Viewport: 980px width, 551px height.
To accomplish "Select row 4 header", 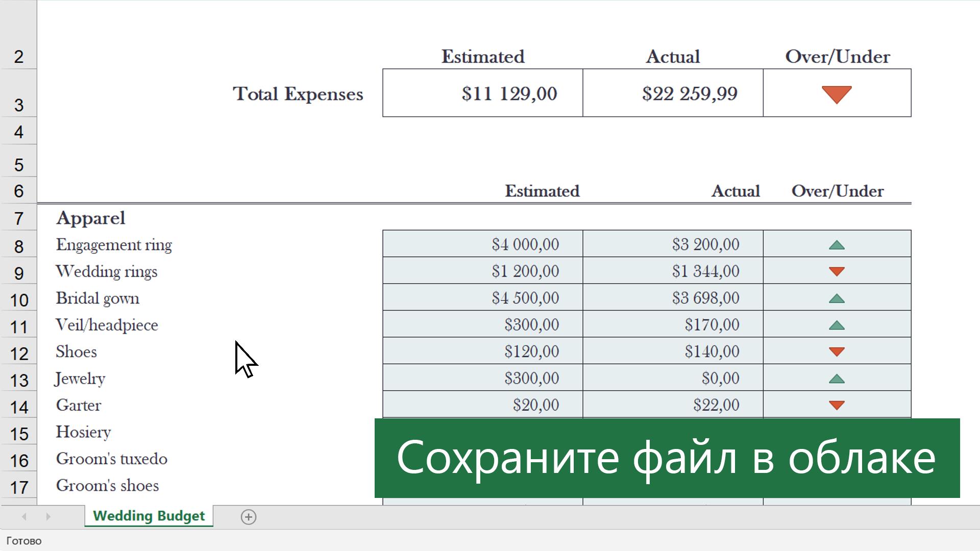I will [18, 132].
